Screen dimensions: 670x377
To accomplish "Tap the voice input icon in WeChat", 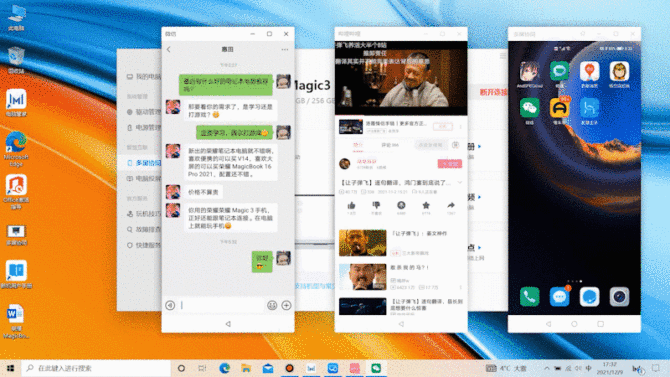I will click(x=170, y=305).
